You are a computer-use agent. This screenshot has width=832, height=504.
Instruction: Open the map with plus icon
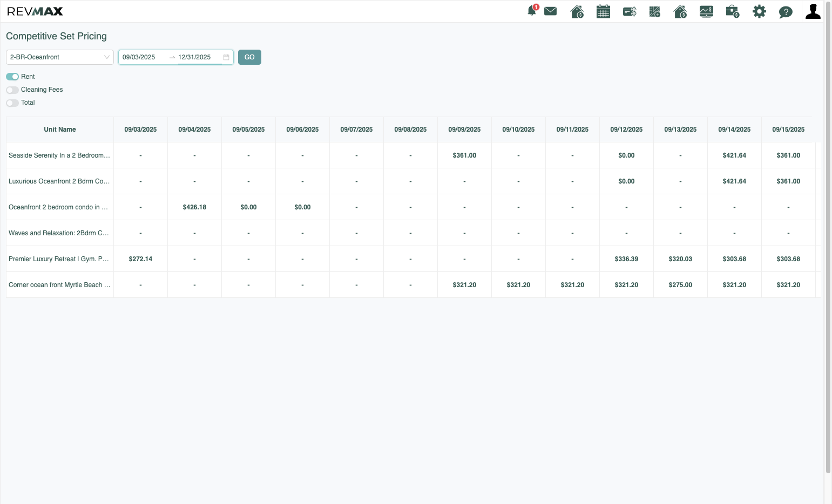click(x=655, y=11)
